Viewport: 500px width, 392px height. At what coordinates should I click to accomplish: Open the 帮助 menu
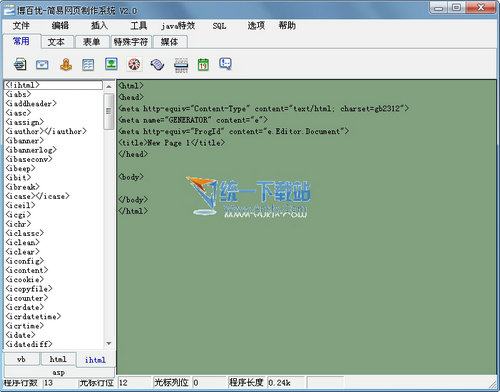pyautogui.click(x=287, y=26)
